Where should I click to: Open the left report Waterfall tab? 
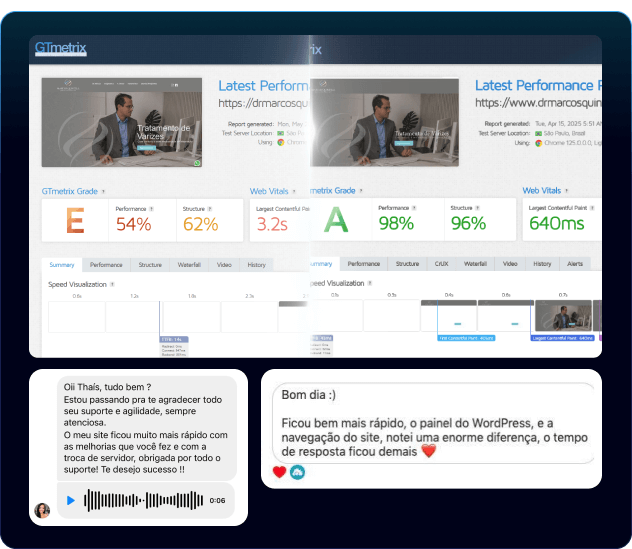[189, 265]
